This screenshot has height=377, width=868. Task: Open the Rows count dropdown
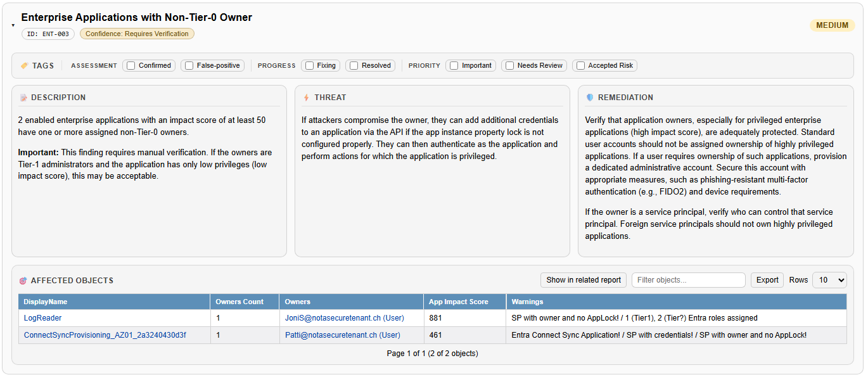pyautogui.click(x=829, y=280)
